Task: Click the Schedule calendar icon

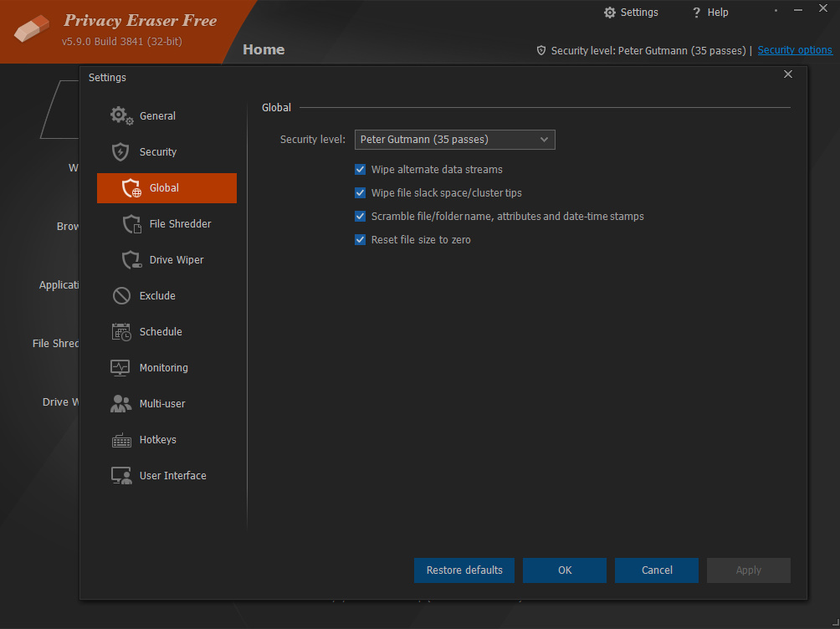Action: [121, 331]
